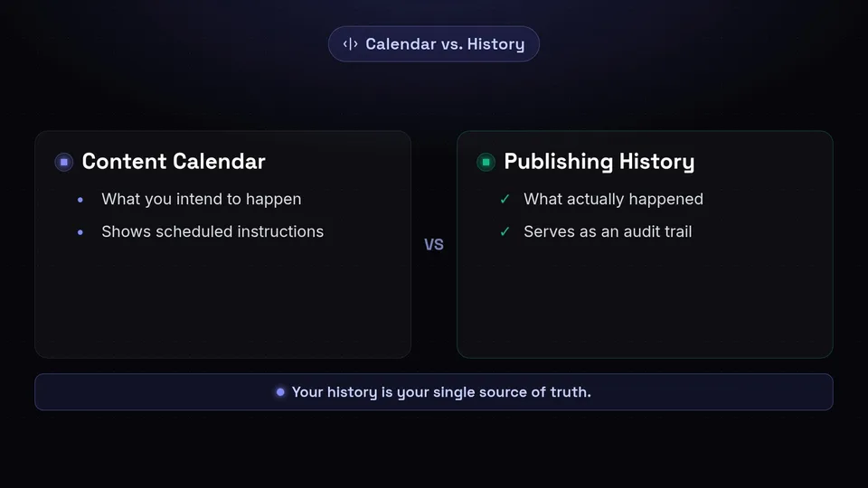The width and height of the screenshot is (868, 488).
Task: Click "Serves as an audit trail" text
Action: point(608,231)
